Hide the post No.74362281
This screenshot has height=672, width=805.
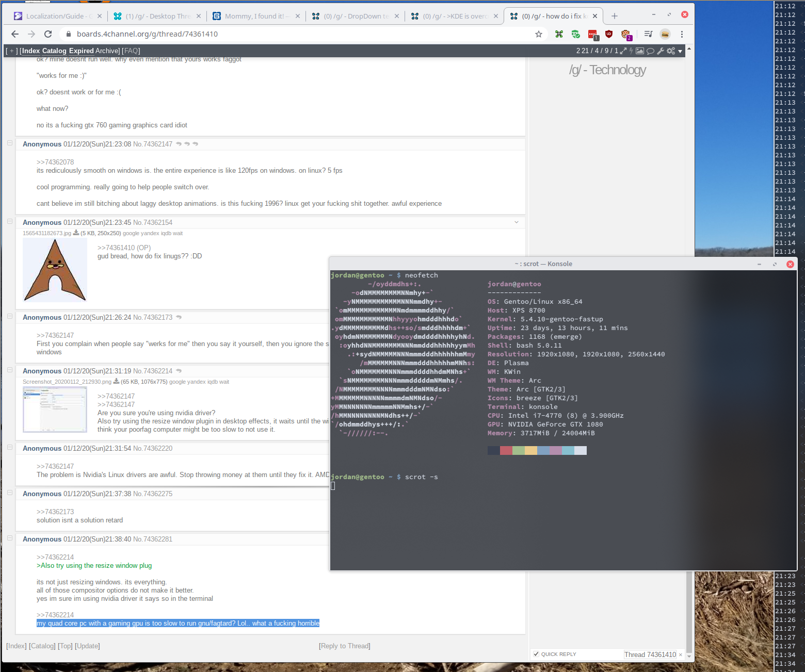click(10, 538)
